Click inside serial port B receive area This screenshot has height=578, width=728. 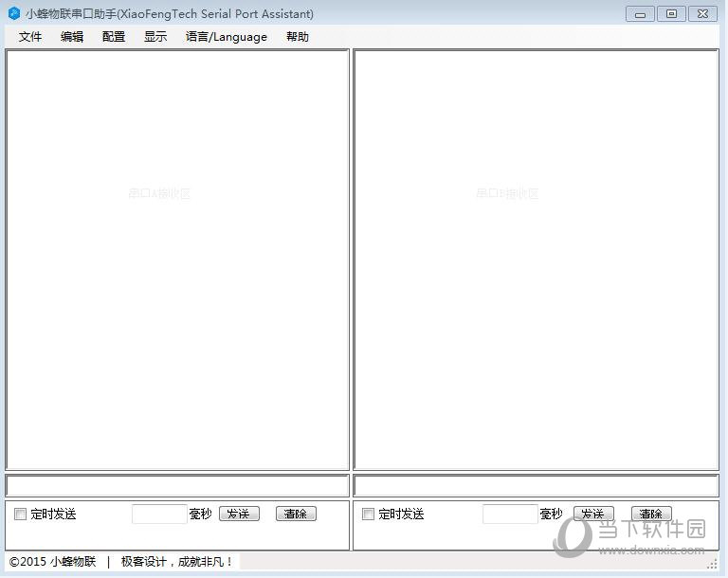point(537,260)
